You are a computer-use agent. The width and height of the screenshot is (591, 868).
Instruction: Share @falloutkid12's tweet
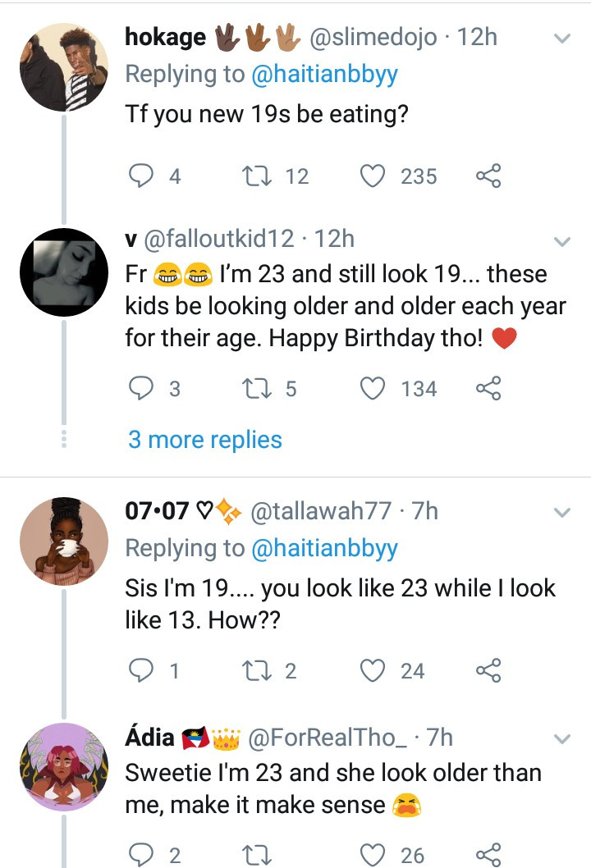(488, 388)
